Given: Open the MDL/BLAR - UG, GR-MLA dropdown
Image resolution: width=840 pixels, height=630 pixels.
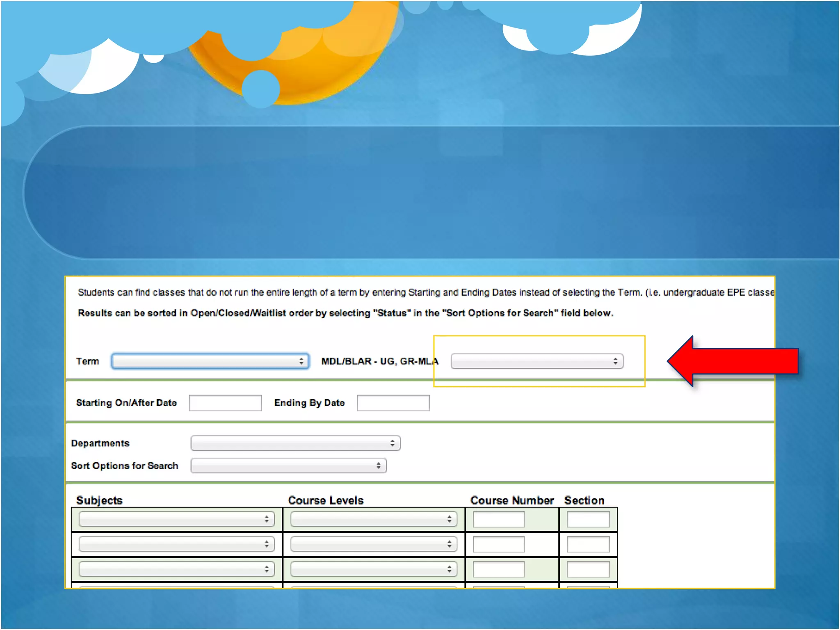Looking at the screenshot, I should pos(536,361).
